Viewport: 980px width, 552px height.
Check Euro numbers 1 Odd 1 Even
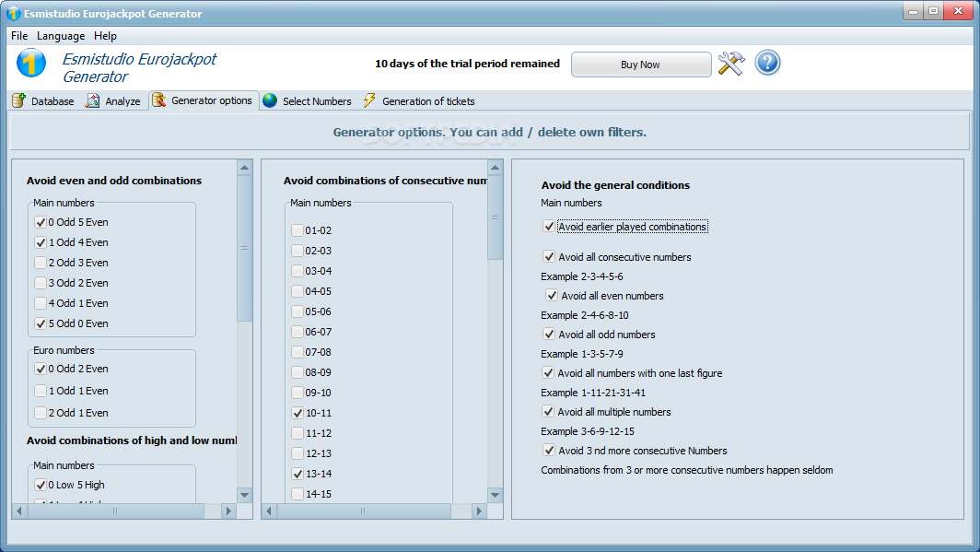click(41, 391)
